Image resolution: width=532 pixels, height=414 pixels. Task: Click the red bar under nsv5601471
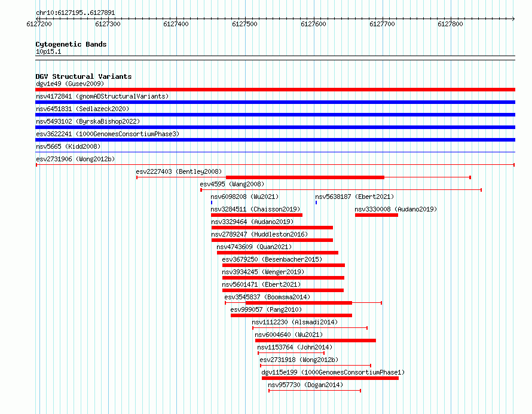tap(283, 290)
